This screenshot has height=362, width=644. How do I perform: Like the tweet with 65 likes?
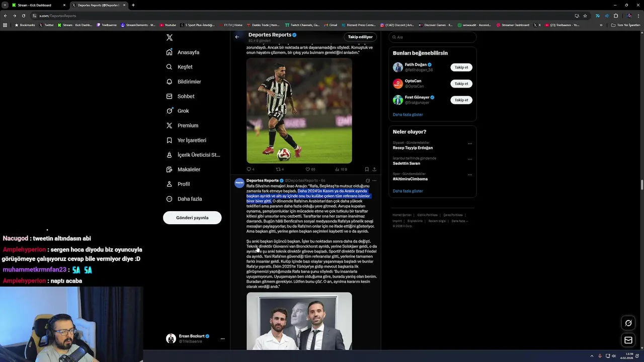point(310,169)
